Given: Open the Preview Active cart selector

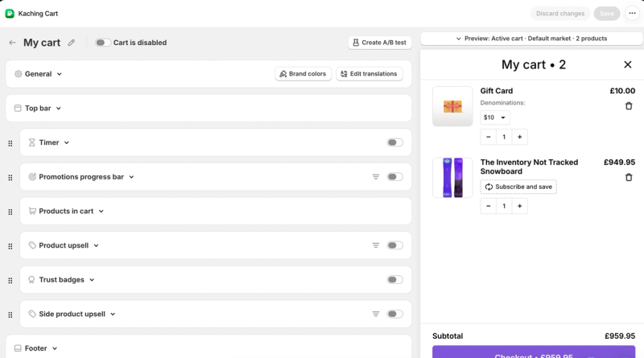Looking at the screenshot, I should coord(531,38).
